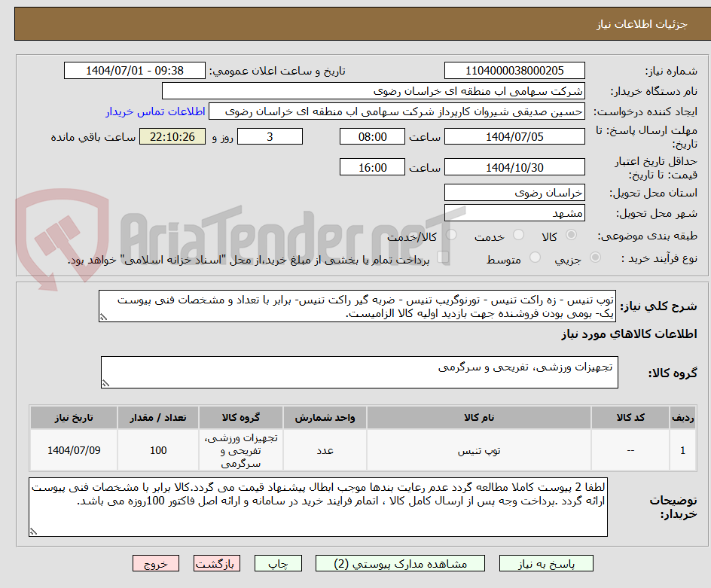Click resize handle of توضیحات خریدار textbox
Viewport: 711px width, 588px height.
click(x=32, y=533)
